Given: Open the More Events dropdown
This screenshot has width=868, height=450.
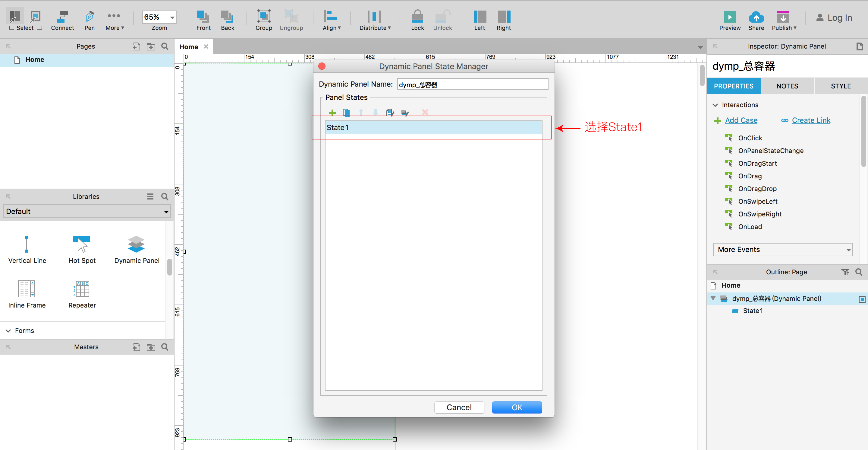Looking at the screenshot, I should 782,250.
